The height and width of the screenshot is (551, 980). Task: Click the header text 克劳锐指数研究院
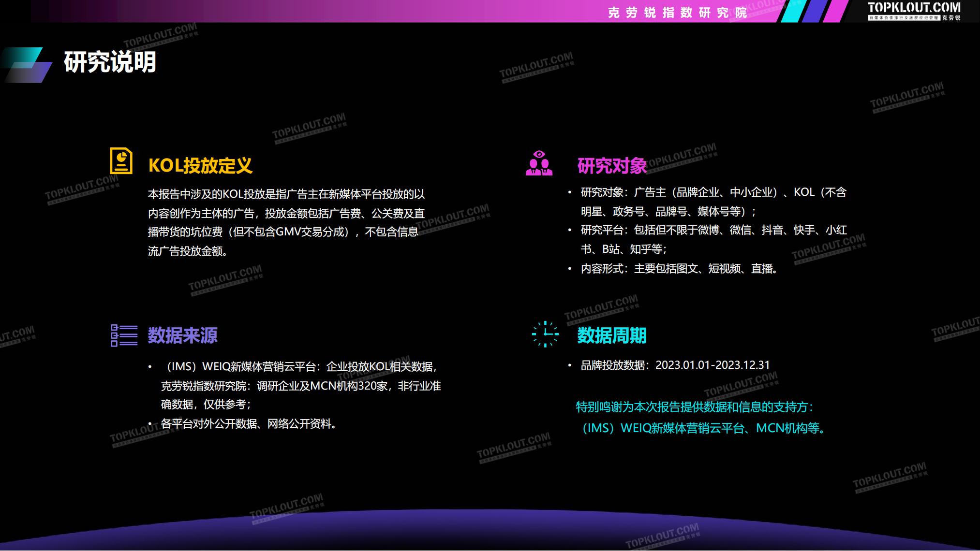[677, 13]
